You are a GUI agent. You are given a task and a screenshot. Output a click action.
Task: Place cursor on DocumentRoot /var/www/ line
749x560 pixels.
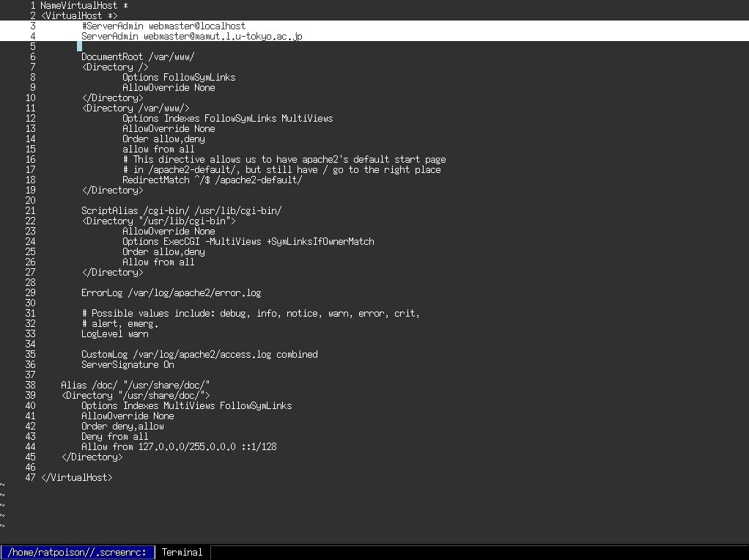(138, 56)
